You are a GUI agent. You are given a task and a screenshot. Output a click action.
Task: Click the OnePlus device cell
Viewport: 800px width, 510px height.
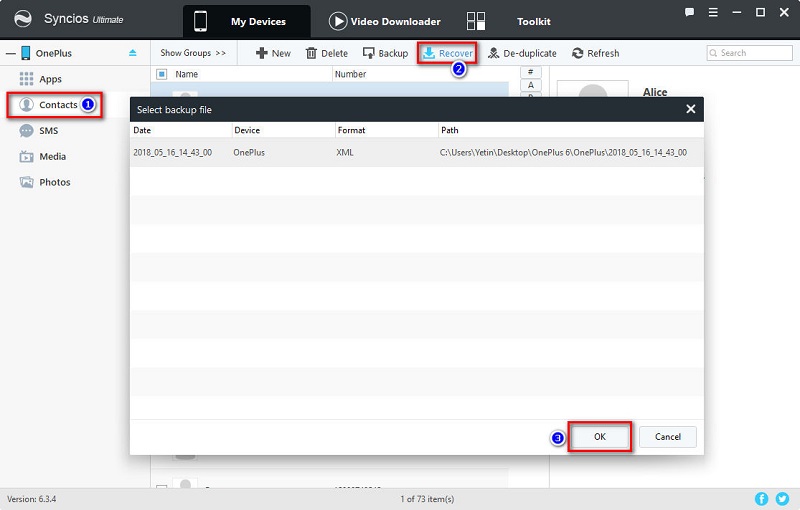tap(249, 152)
